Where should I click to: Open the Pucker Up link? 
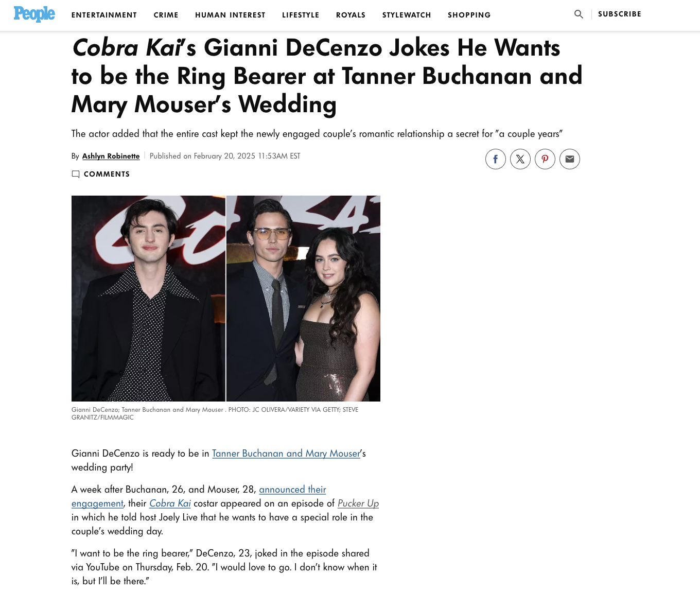[358, 503]
